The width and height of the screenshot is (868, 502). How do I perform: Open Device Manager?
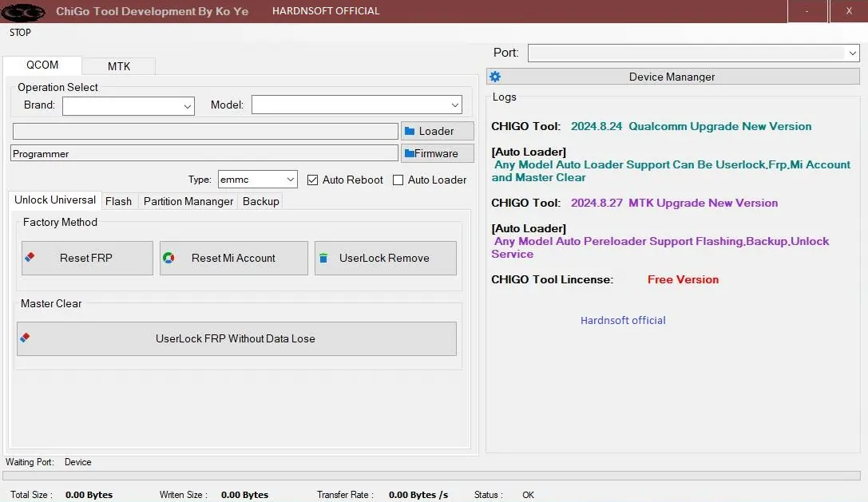click(x=673, y=77)
